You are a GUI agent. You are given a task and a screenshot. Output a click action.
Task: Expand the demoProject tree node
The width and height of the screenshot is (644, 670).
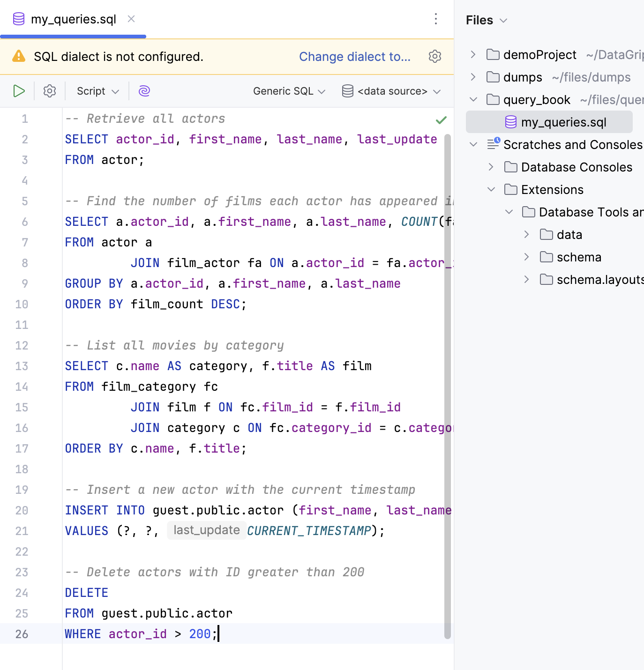coord(473,54)
